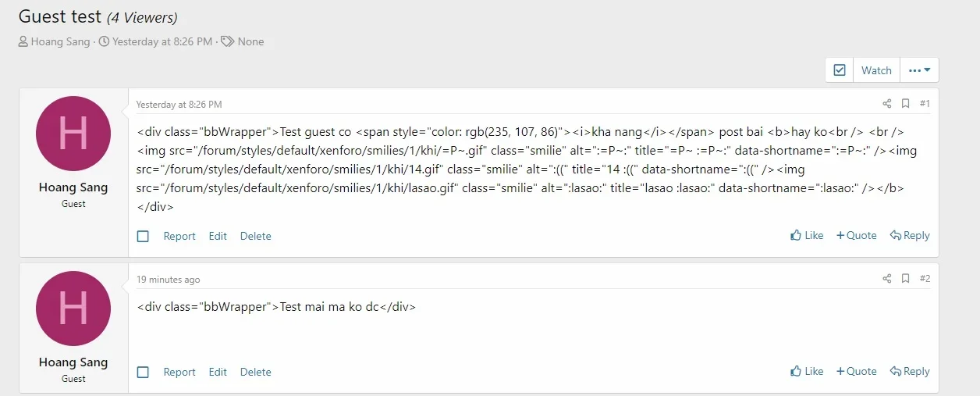Image resolution: width=980 pixels, height=396 pixels.
Task: Tick the select-all checkbox beside Watch
Action: (x=840, y=70)
